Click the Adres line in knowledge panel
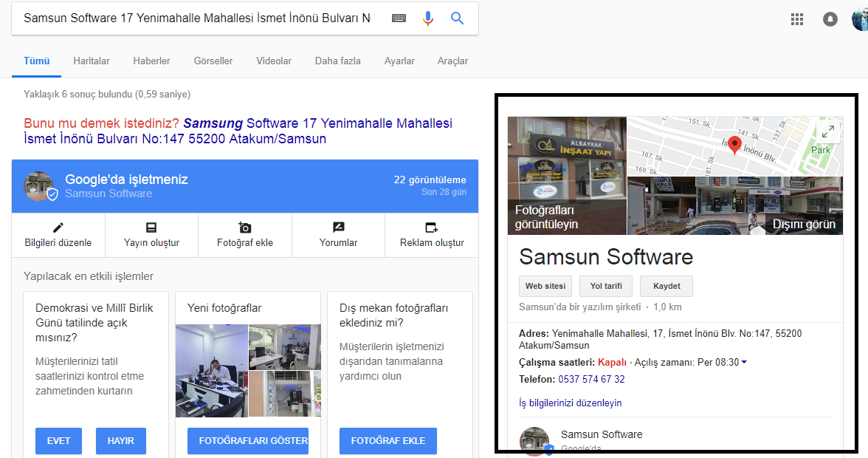The image size is (868, 458). tap(660, 339)
